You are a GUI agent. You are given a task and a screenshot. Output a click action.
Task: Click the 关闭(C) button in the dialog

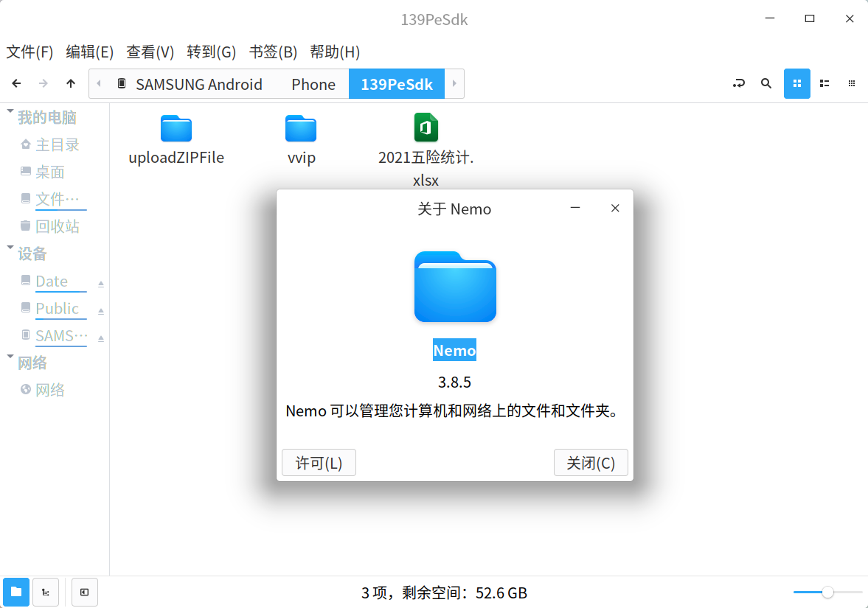click(x=591, y=463)
